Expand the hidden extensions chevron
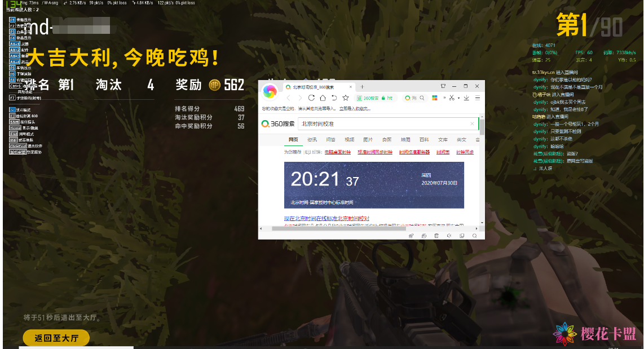 pyautogui.click(x=445, y=98)
